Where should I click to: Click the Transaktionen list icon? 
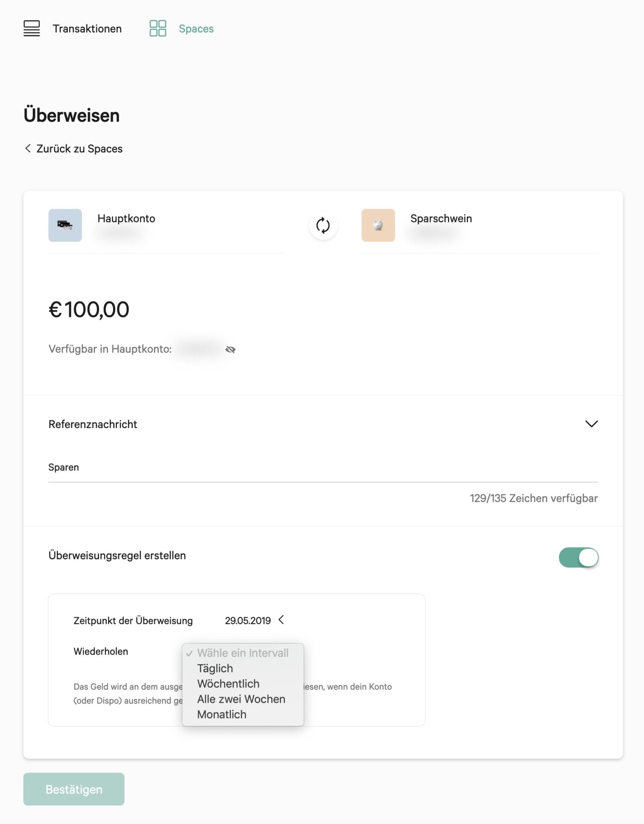(32, 29)
